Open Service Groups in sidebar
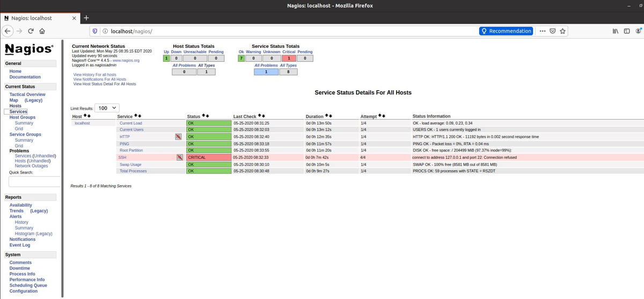The height and width of the screenshot is (299, 644). coord(25,135)
